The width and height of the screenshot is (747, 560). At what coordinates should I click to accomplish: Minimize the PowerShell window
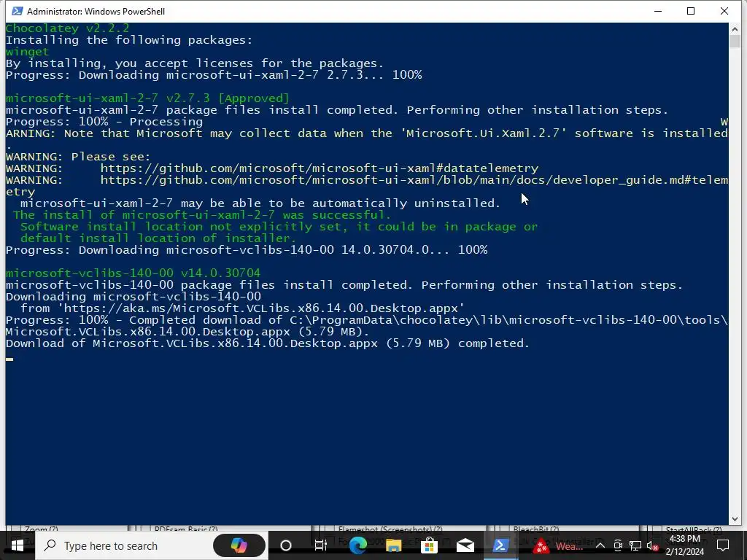(x=658, y=11)
